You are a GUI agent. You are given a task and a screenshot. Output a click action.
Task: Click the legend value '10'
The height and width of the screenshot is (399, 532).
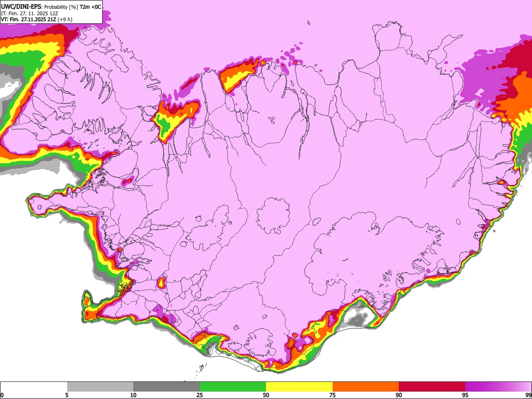pos(133,395)
